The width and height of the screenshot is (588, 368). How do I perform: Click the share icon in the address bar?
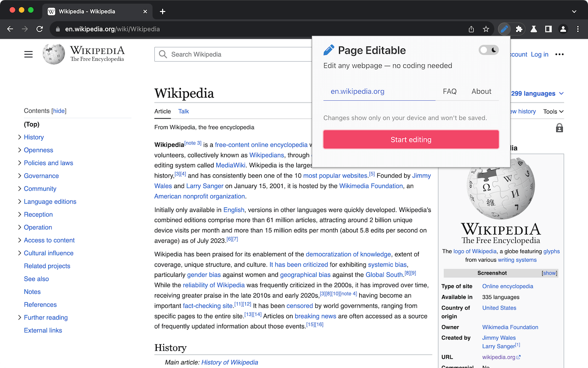click(470, 29)
